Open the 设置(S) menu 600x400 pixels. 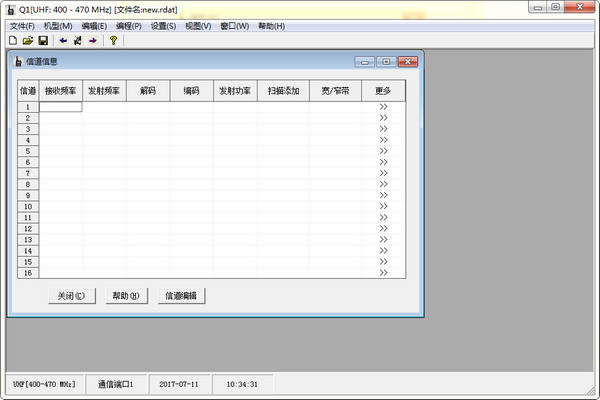tap(163, 26)
